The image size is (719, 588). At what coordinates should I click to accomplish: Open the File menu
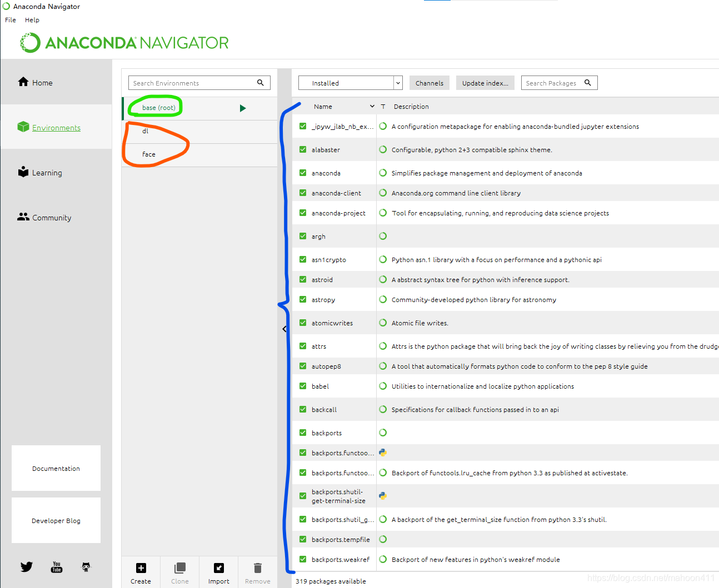pyautogui.click(x=11, y=19)
